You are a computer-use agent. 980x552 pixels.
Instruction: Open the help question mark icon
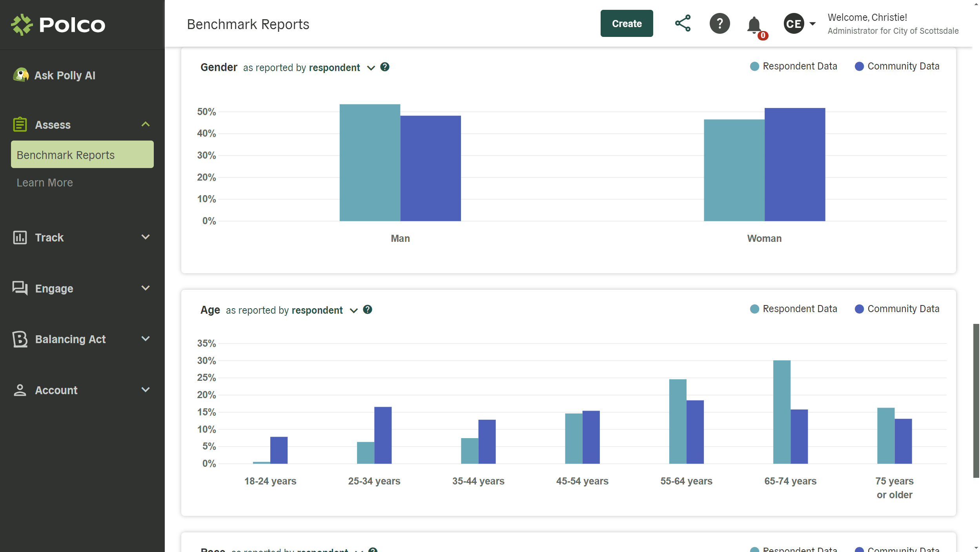click(x=720, y=24)
